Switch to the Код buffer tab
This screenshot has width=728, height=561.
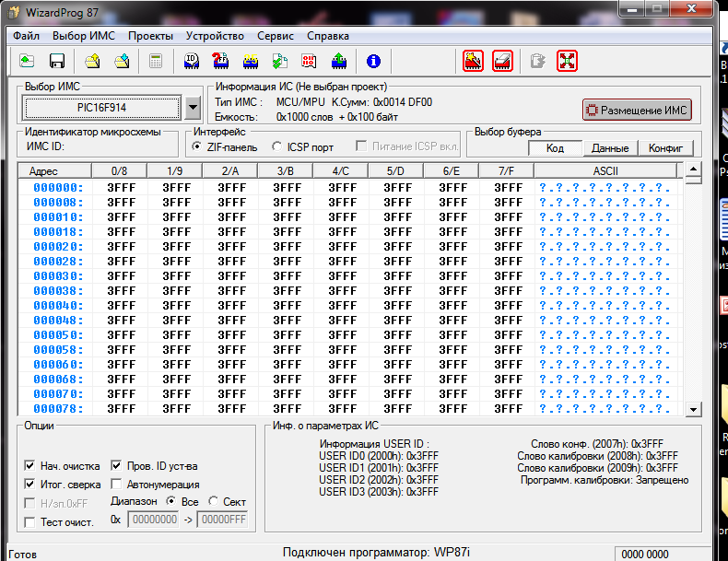coord(556,148)
